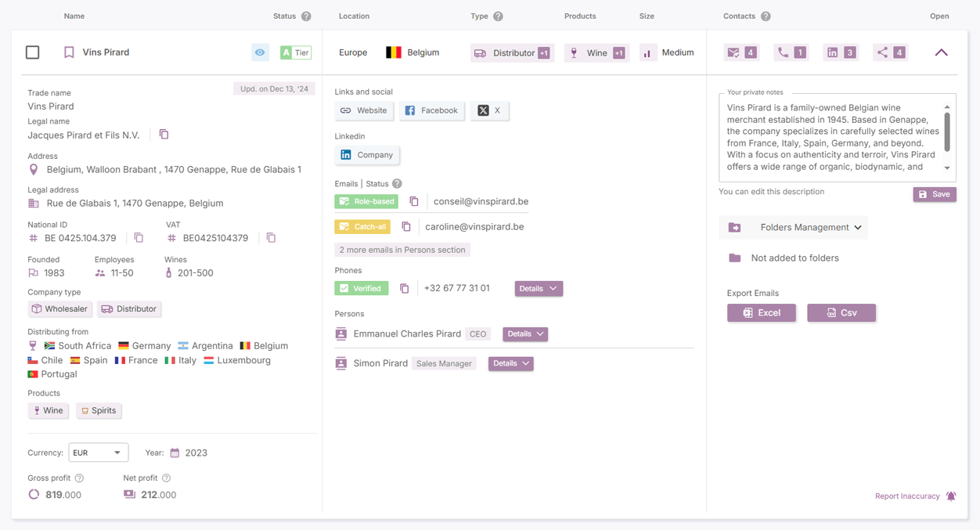980x530 pixels.
Task: Open Contacts column help icon
Action: pyautogui.click(x=766, y=16)
